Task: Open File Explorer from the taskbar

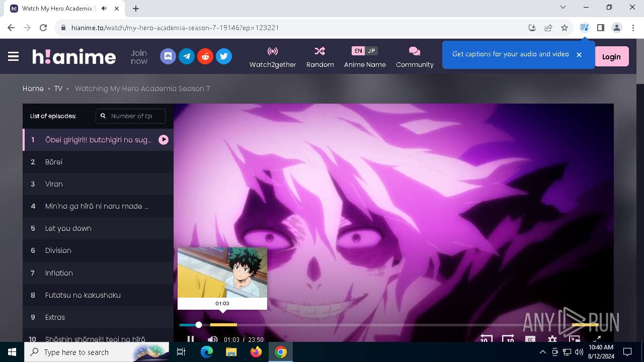Action: coord(231,352)
